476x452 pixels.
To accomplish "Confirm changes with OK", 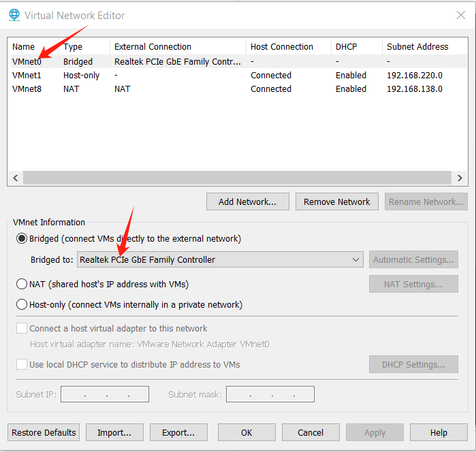I will coord(247,432).
